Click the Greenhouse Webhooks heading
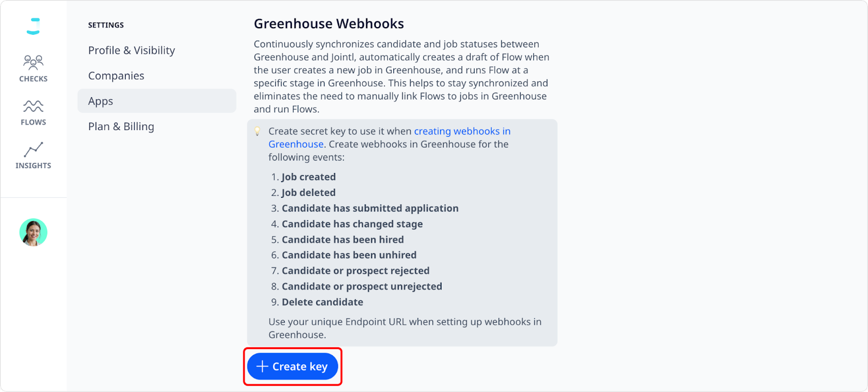 tap(329, 24)
